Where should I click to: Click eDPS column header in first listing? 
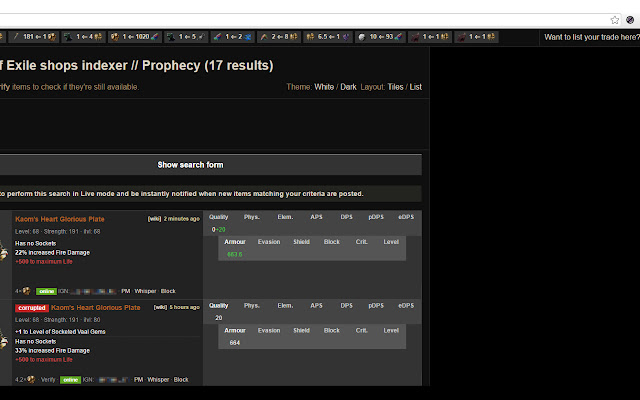pos(406,217)
